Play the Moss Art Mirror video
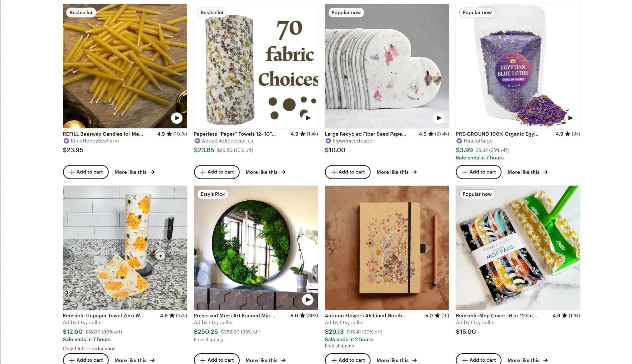This screenshot has height=364, width=632. click(x=308, y=300)
